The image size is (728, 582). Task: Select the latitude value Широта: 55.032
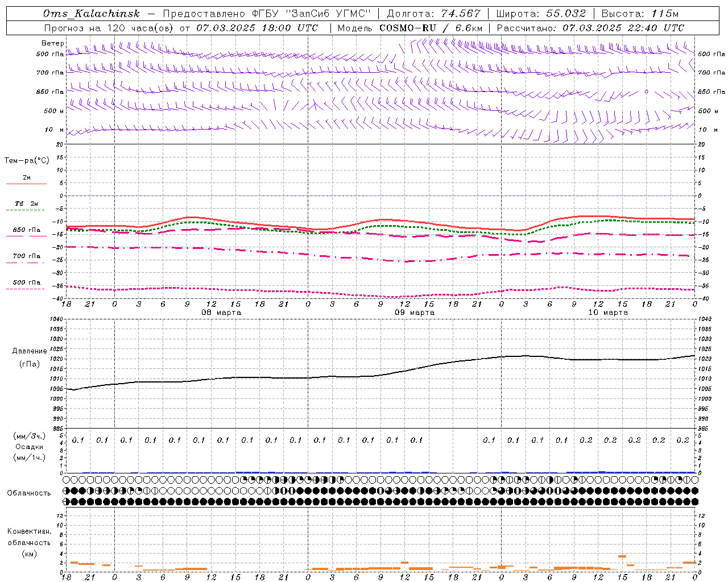point(541,14)
